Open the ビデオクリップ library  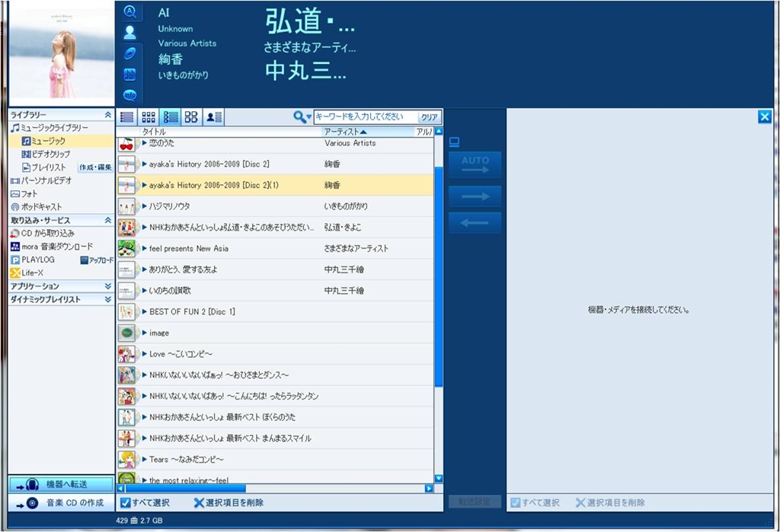tap(46, 155)
